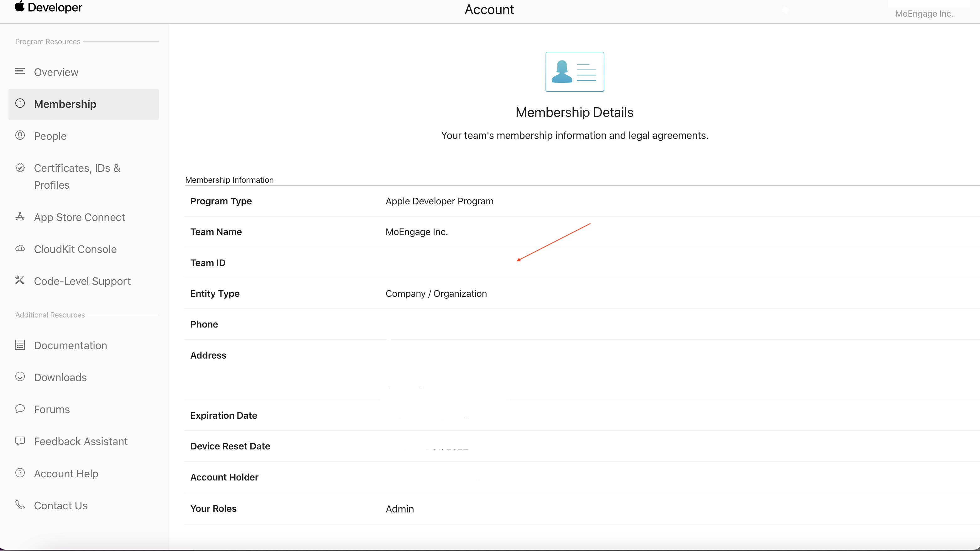The image size is (980, 551).
Task: Click the Apple Developer logo
Action: point(48,7)
